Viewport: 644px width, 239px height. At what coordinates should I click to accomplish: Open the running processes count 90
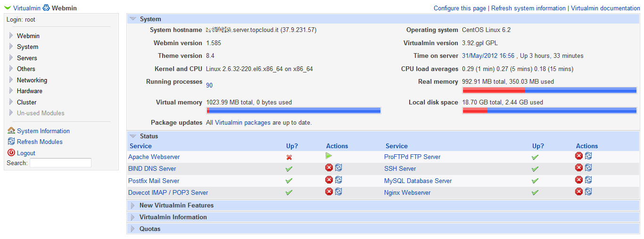[x=209, y=85]
